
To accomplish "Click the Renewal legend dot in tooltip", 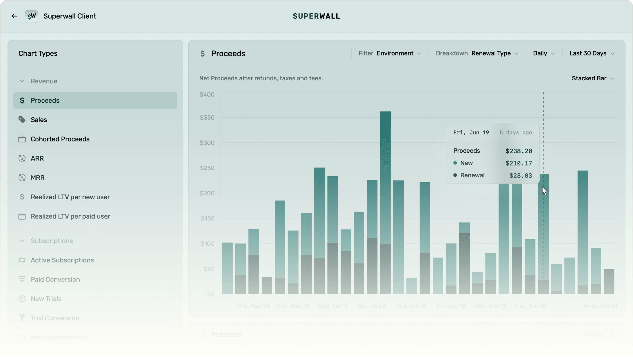I will (x=455, y=175).
